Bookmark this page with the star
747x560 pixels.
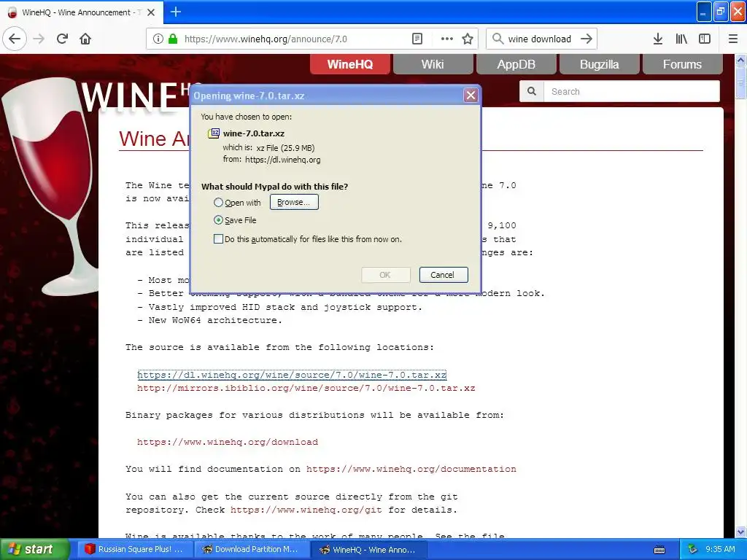click(x=468, y=39)
